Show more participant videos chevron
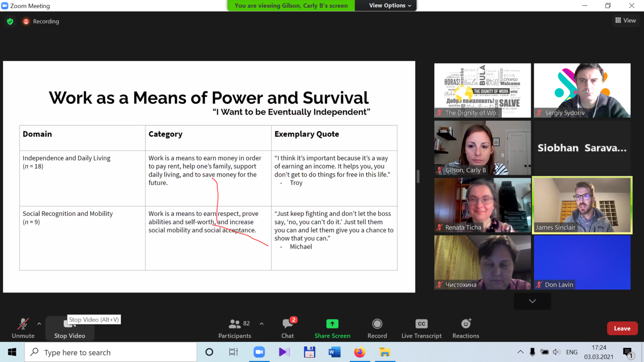The height and width of the screenshot is (362, 644). click(532, 301)
